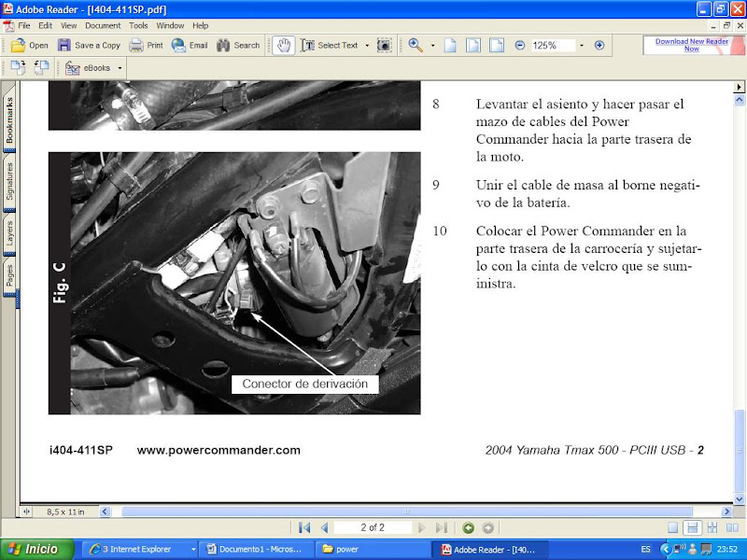The height and width of the screenshot is (560, 747).
Task: Switch to the Layers side tab
Action: (x=9, y=233)
